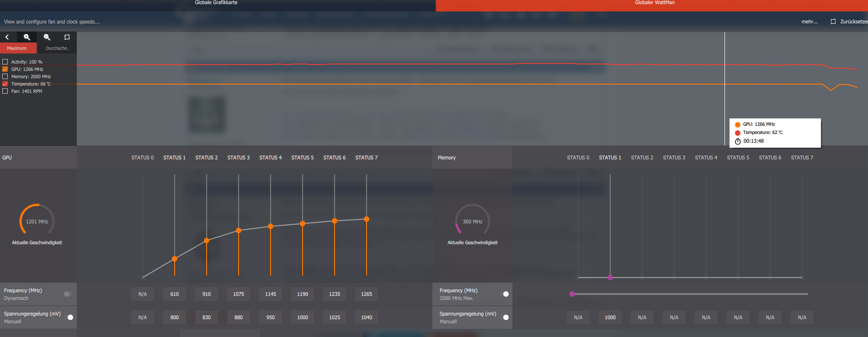Click GPU State 3 frequency field 1075
Screen dimensions: 868x337
point(239,294)
